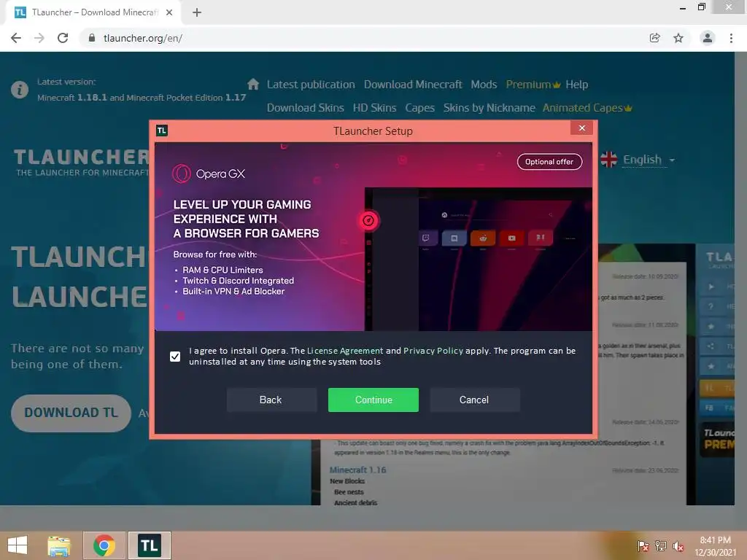Click the Opera GX logo
Screen dimensions: 747x560
209,174
